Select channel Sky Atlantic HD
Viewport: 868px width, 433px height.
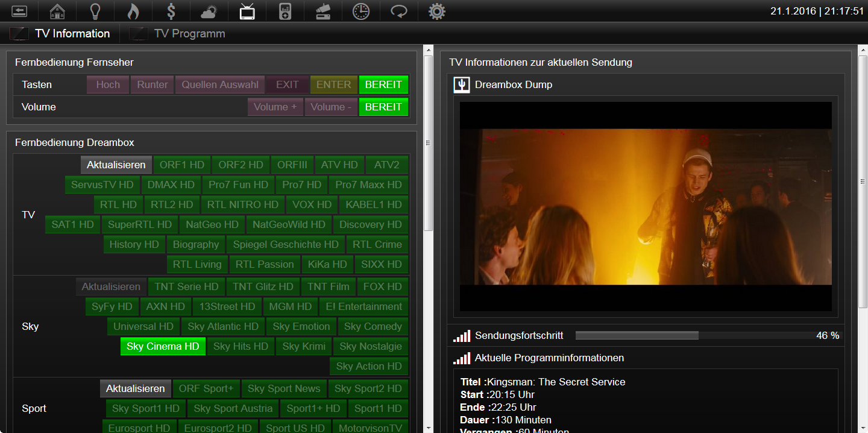[223, 326]
